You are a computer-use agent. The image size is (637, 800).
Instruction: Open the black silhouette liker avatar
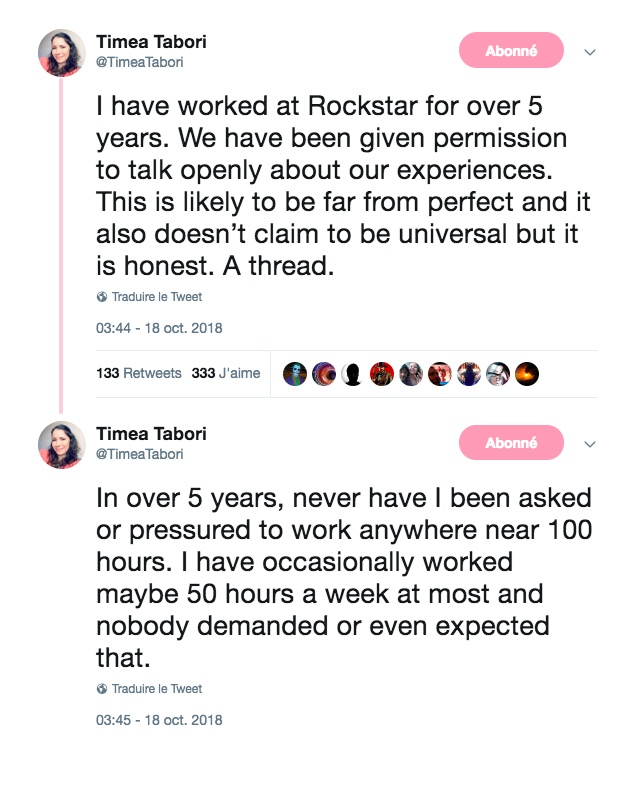pyautogui.click(x=352, y=374)
